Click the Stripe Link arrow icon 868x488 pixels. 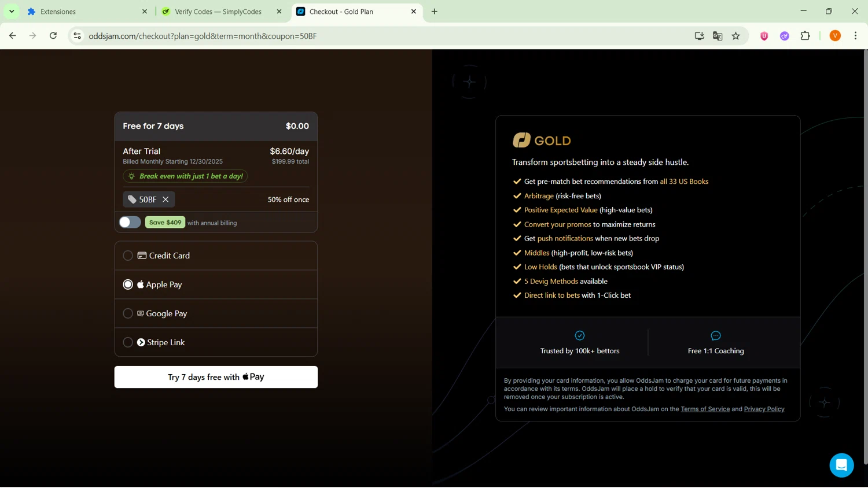tap(141, 342)
